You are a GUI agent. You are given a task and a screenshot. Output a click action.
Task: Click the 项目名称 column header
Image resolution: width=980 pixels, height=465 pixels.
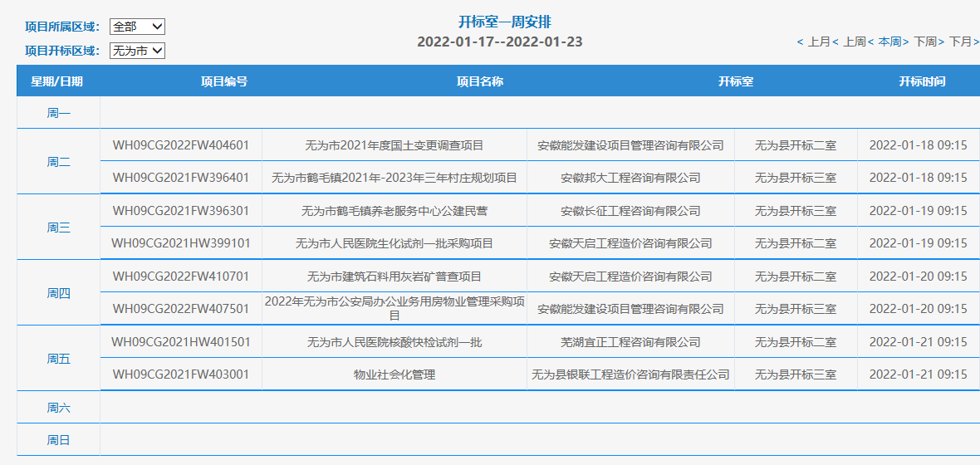pyautogui.click(x=479, y=81)
